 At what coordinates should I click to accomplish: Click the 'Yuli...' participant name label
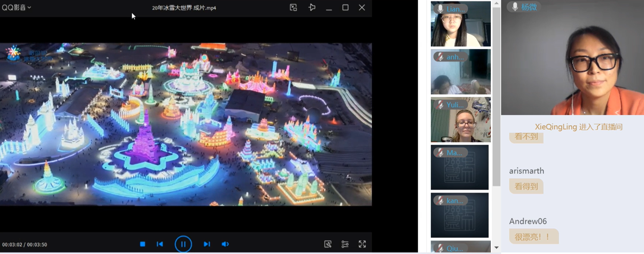[455, 105]
